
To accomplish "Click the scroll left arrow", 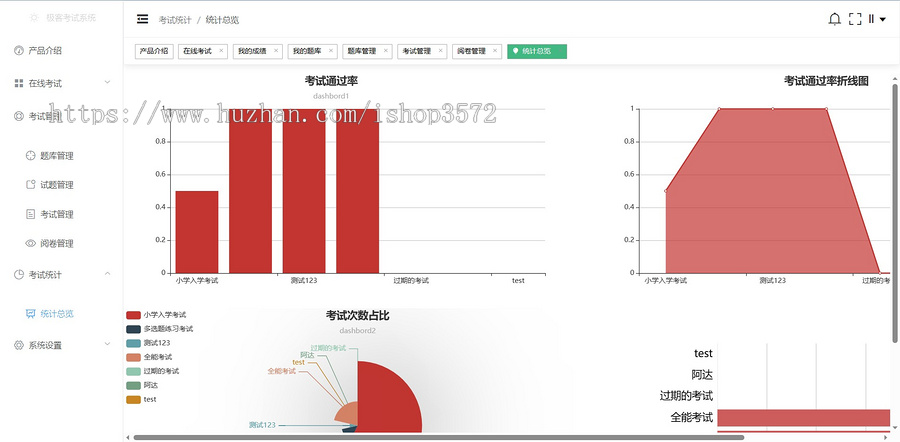I will tap(127, 438).
